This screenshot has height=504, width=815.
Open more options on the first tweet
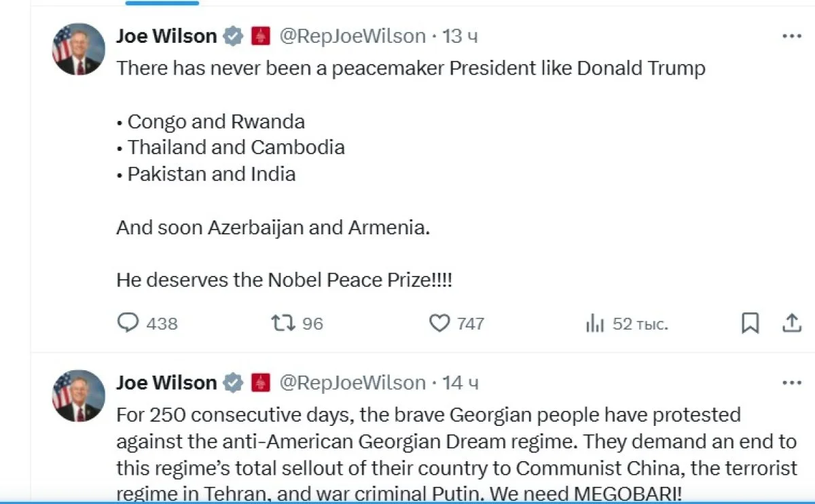point(792,37)
